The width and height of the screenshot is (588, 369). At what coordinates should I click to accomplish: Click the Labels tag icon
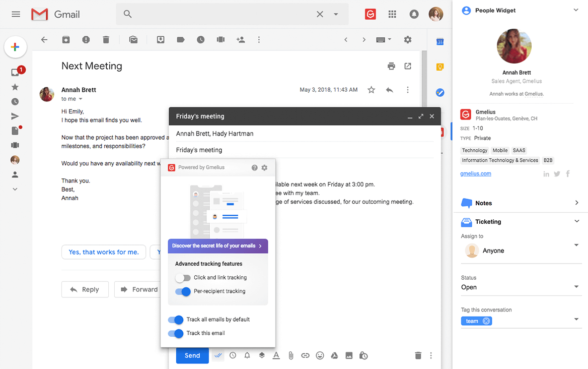click(181, 39)
